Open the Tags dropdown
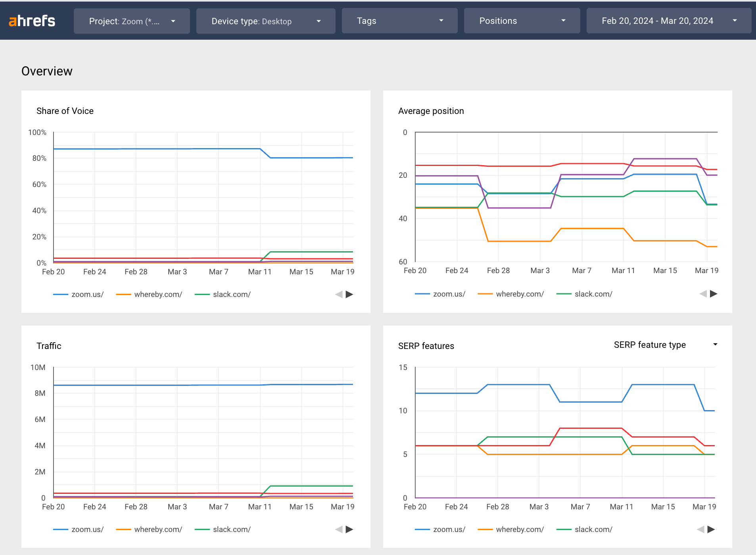The height and width of the screenshot is (555, 756). click(x=399, y=21)
